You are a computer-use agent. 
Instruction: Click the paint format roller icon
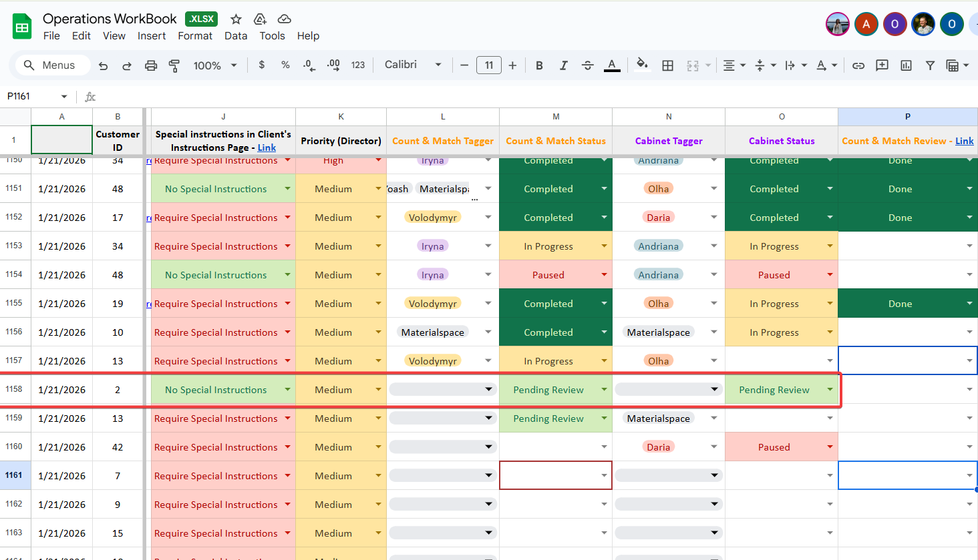click(x=174, y=65)
